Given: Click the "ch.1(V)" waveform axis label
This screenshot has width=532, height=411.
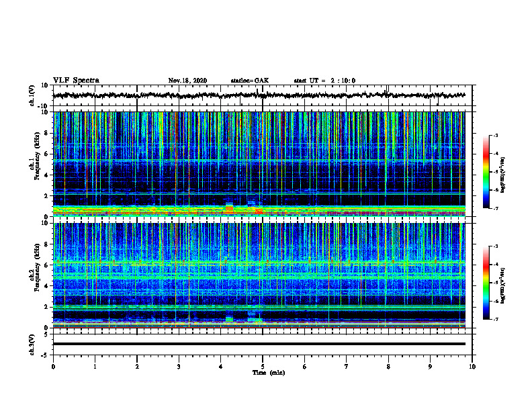Looking at the screenshot, I should click(32, 95).
